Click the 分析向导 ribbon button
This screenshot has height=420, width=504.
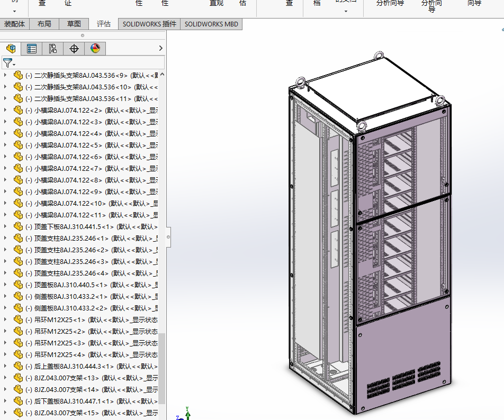point(390,4)
